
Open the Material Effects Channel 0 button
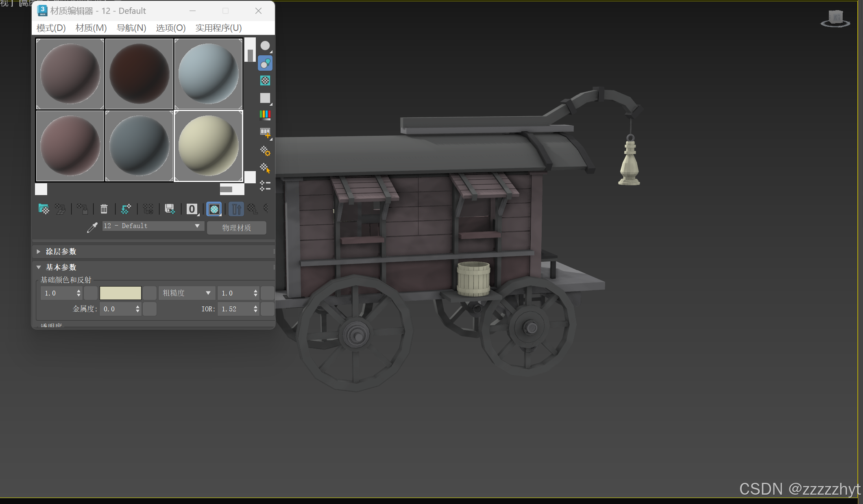click(192, 209)
